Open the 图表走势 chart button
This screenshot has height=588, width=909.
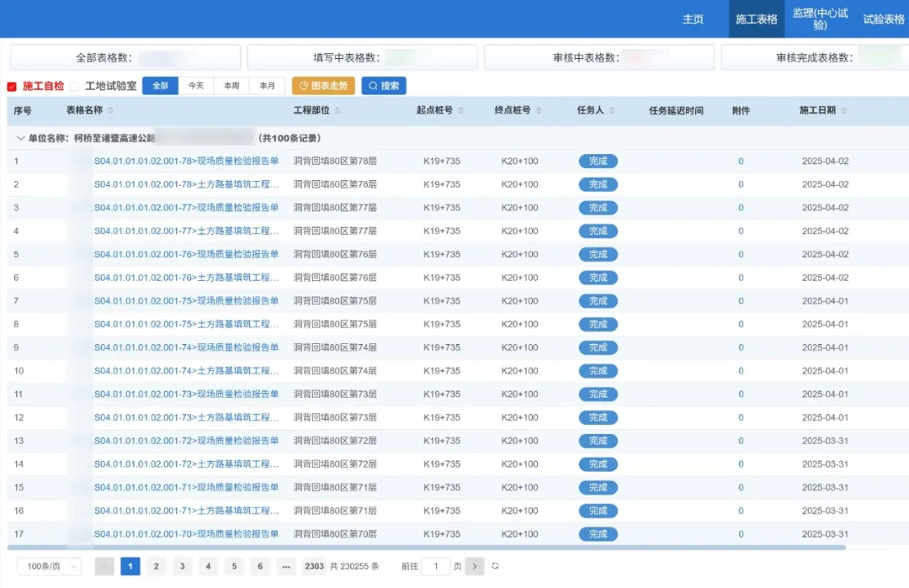tap(323, 86)
